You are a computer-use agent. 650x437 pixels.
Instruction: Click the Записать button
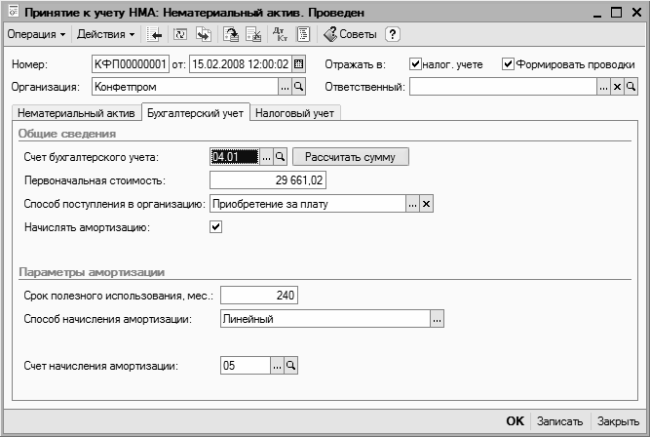click(x=559, y=422)
